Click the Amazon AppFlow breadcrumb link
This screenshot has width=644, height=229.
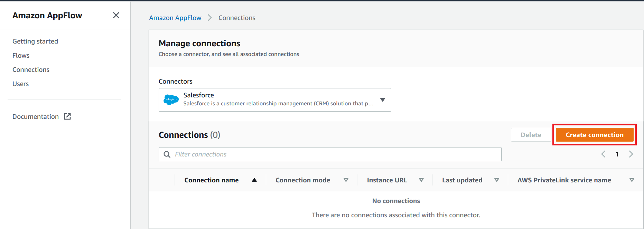click(x=175, y=18)
